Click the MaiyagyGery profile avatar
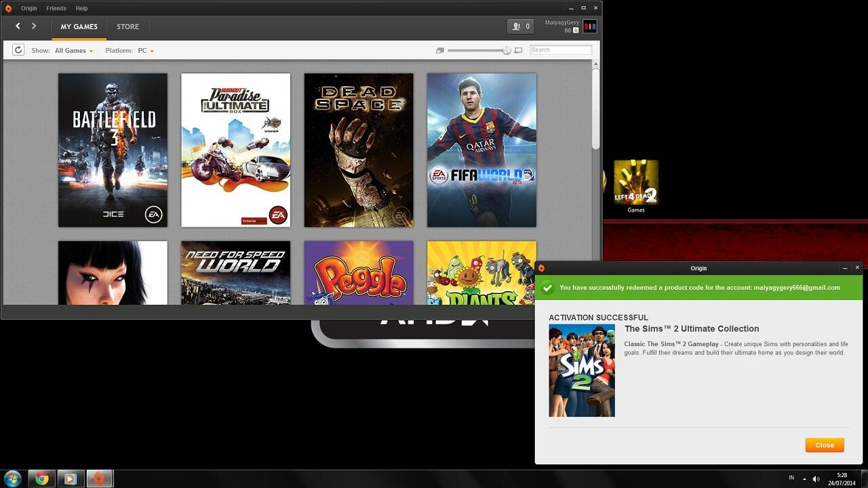Image resolution: width=868 pixels, height=488 pixels. tap(589, 26)
